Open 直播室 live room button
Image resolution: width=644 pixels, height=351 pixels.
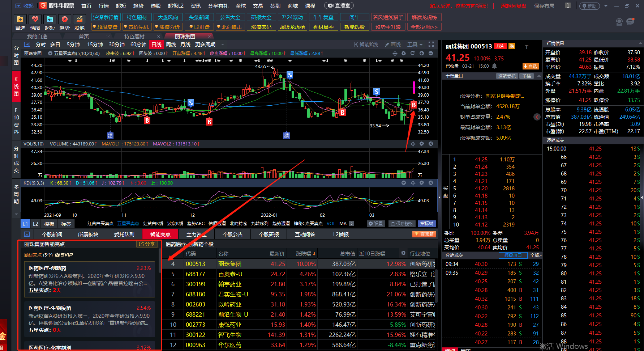[x=339, y=6]
